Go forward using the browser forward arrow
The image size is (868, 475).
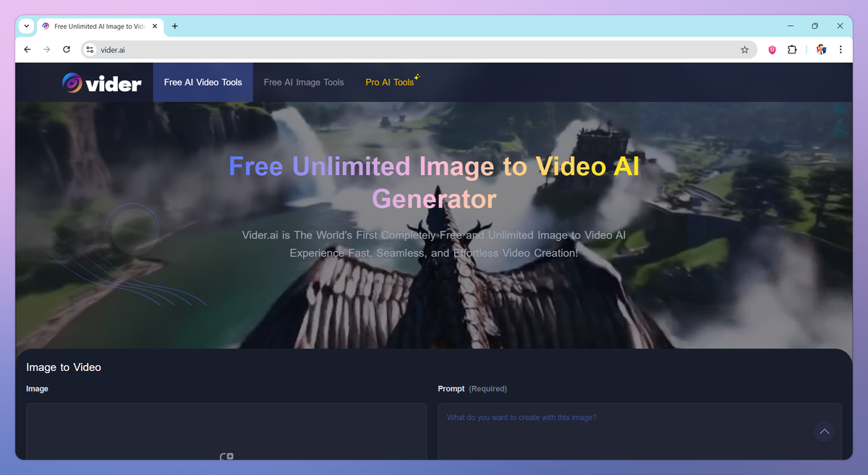pos(47,50)
